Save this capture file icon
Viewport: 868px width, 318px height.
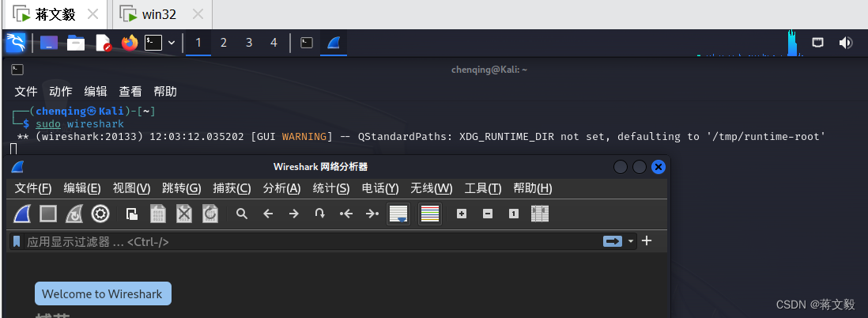click(x=158, y=214)
